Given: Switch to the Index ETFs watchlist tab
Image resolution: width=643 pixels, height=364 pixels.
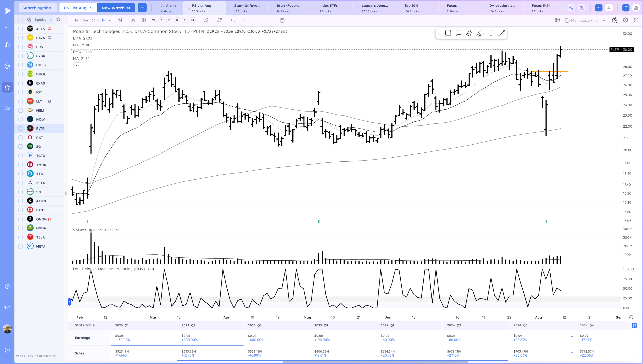Looking at the screenshot, I should point(328,8).
